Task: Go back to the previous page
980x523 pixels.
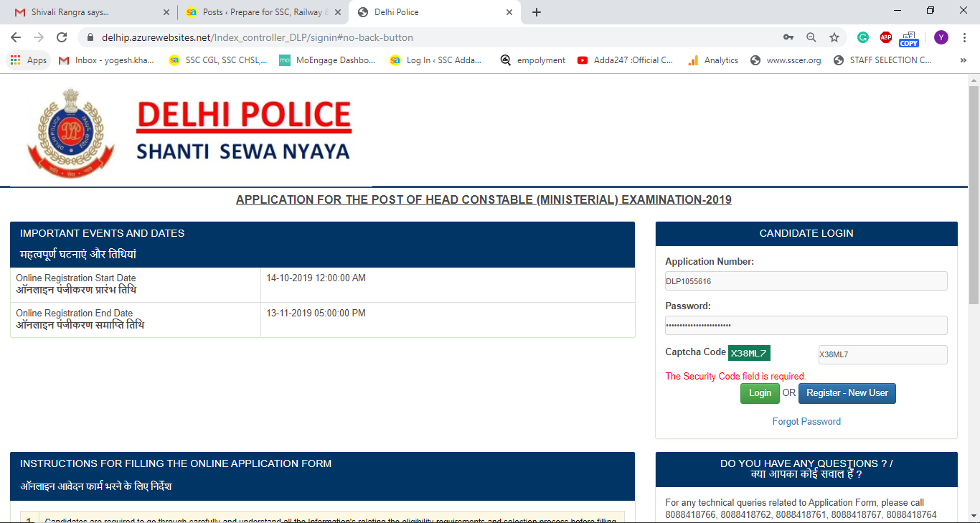Action: pyautogui.click(x=16, y=37)
